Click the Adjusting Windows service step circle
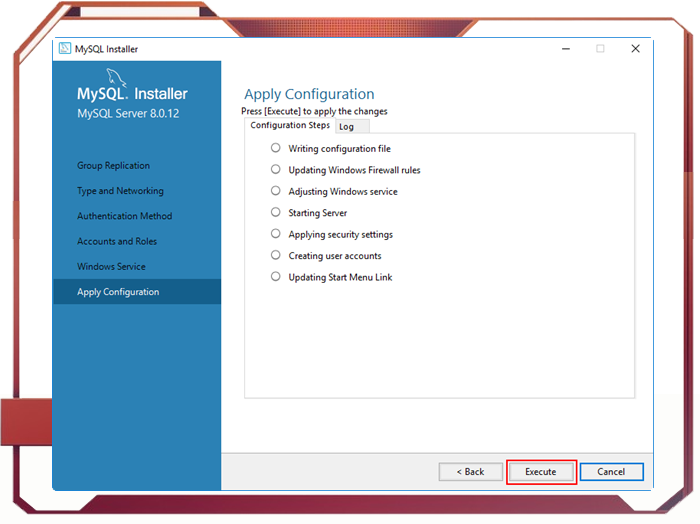 276,191
